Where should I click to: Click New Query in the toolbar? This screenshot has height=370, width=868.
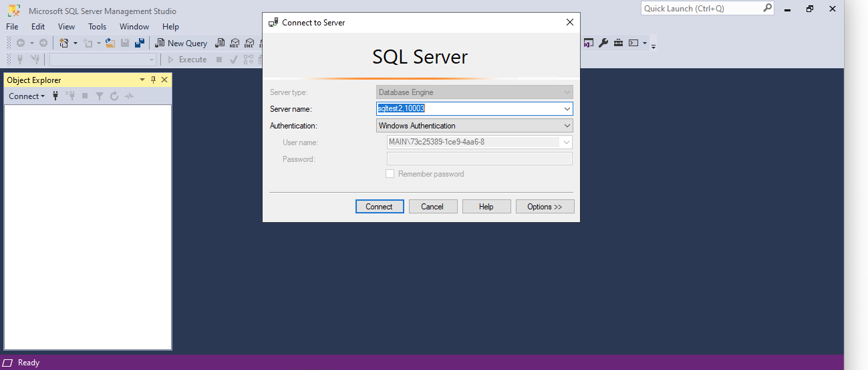click(181, 43)
